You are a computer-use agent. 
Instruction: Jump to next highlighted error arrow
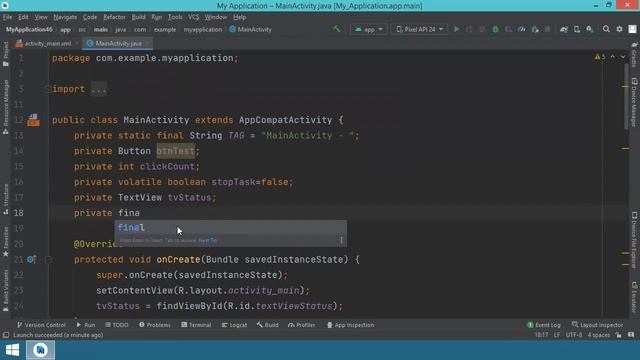point(623,57)
